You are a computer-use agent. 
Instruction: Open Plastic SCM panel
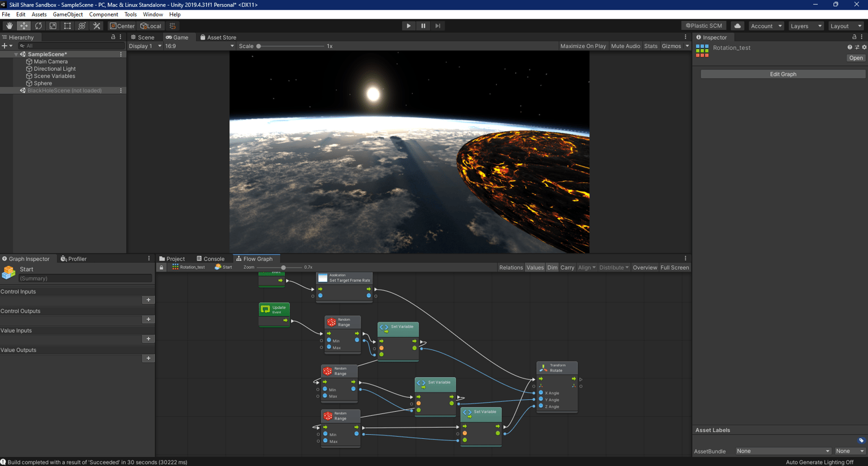(x=704, y=26)
